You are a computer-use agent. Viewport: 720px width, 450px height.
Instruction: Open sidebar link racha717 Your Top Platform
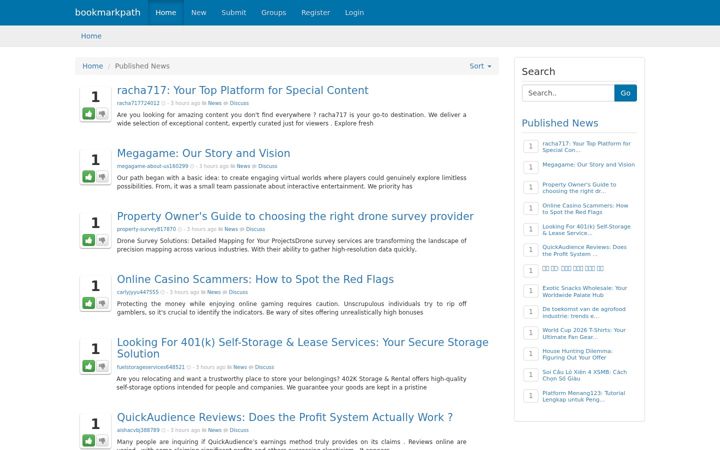pos(586,147)
